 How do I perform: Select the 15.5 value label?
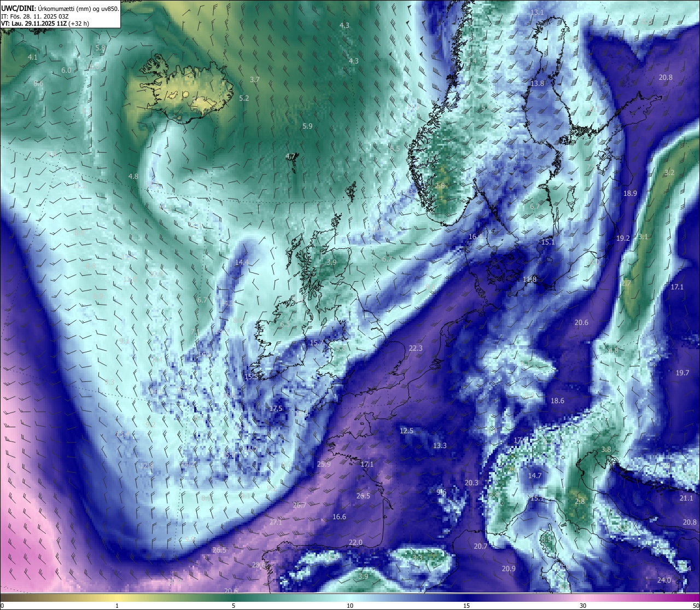click(251, 377)
